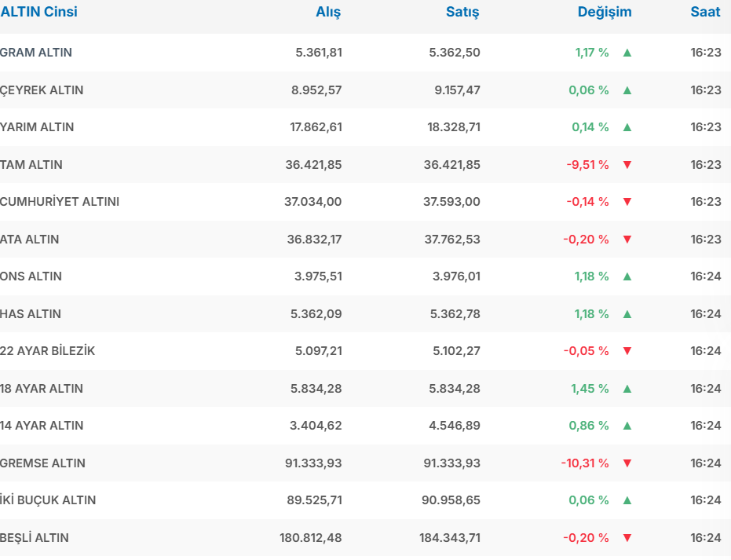
Task: Click the red down arrow for TAM ALTIN
Action: (x=627, y=165)
